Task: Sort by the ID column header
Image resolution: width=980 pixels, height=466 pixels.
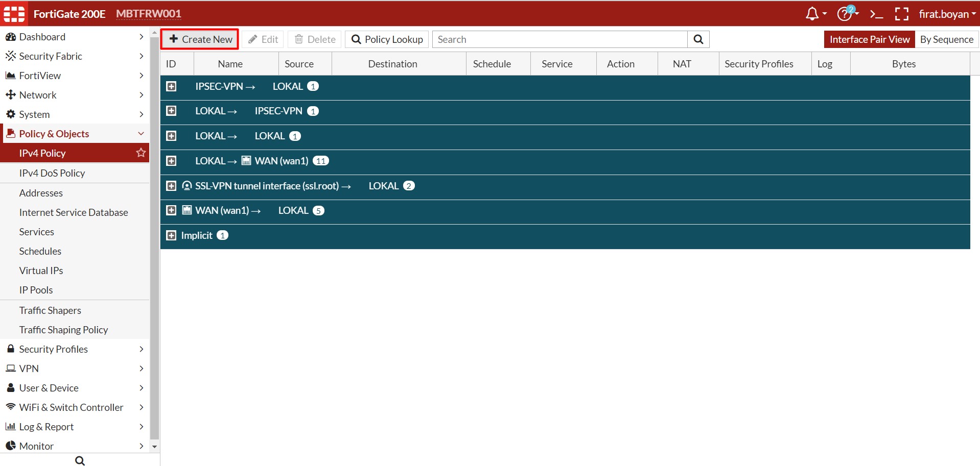Action: 177,64
